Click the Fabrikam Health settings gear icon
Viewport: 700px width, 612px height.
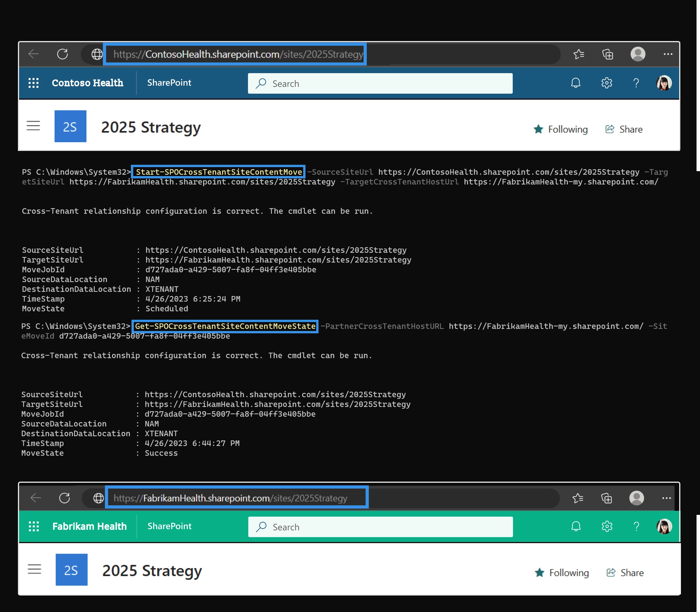(607, 526)
